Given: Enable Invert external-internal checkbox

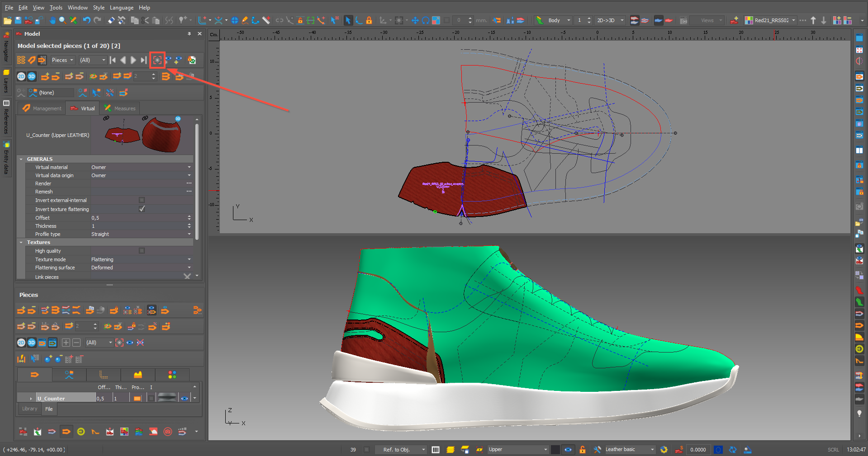Looking at the screenshot, I should [142, 200].
